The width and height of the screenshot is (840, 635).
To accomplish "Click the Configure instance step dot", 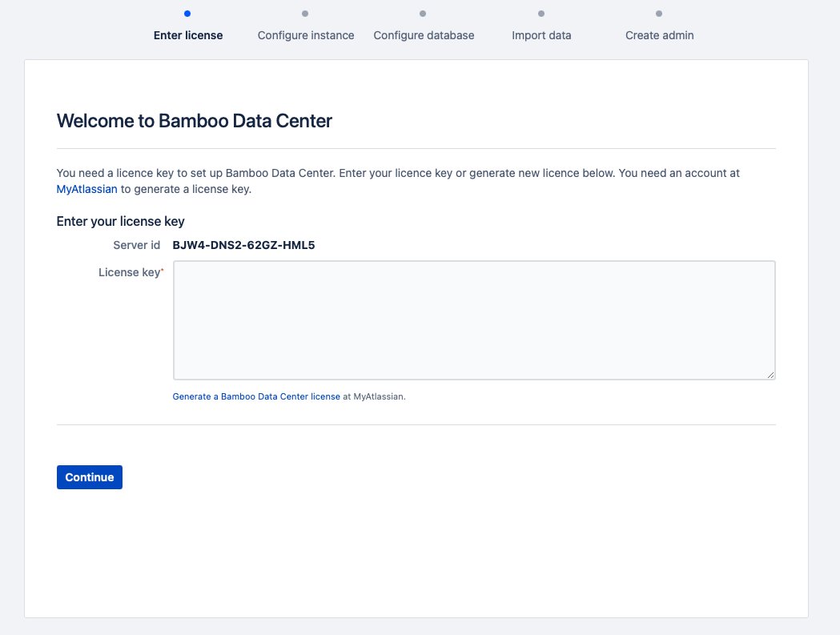I will (305, 14).
